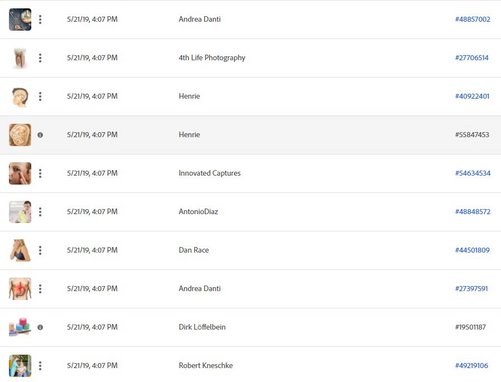Viewport: 501px width, 382px height.
Task: Open the more-options menu for Andrea Danti #48857002 row
Action: [40, 19]
